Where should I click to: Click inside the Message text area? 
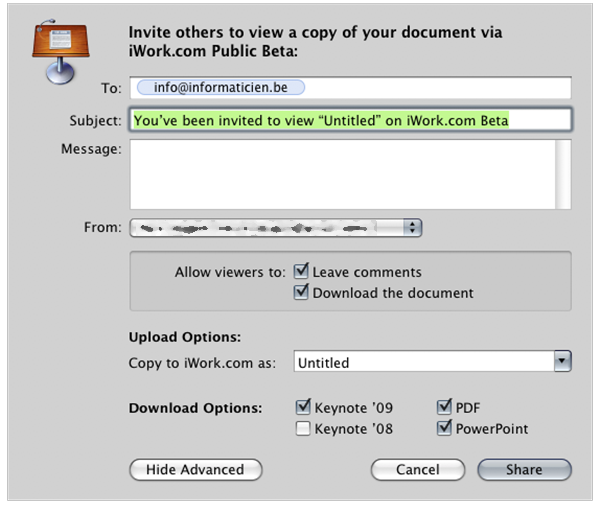[340, 175]
